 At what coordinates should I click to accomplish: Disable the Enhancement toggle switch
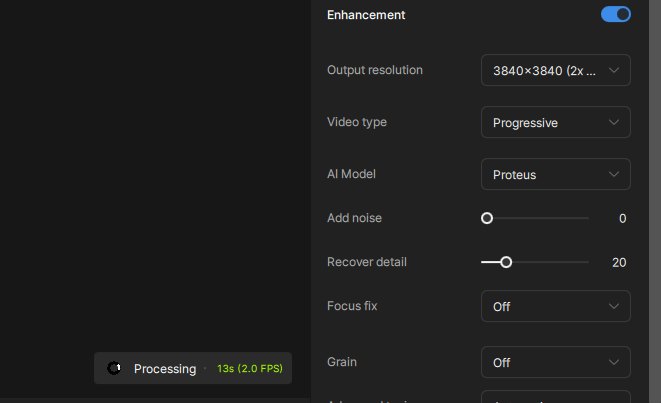click(x=616, y=14)
